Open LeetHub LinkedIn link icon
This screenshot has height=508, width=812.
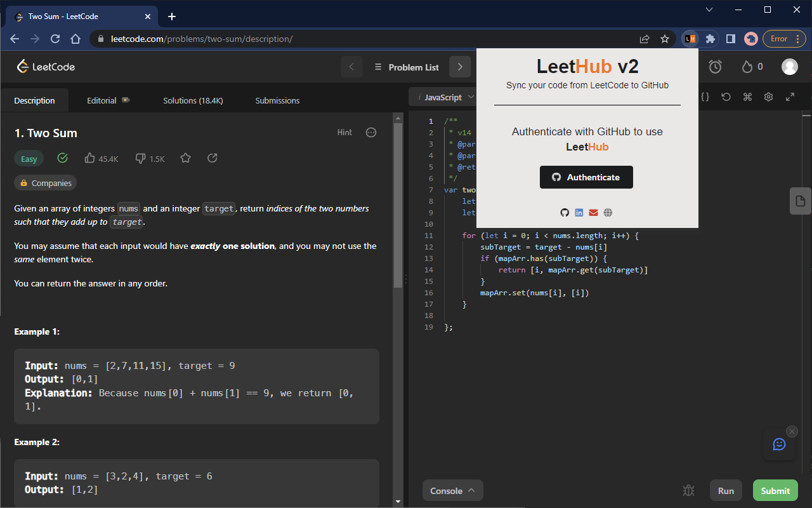[579, 213]
